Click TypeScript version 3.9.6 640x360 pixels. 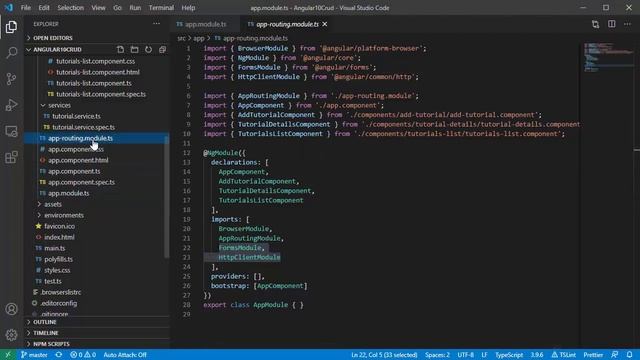[537, 355]
